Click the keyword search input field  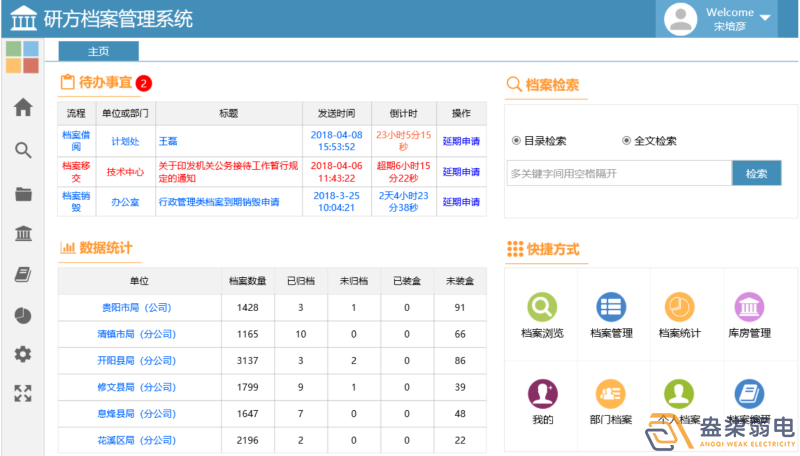click(x=618, y=173)
